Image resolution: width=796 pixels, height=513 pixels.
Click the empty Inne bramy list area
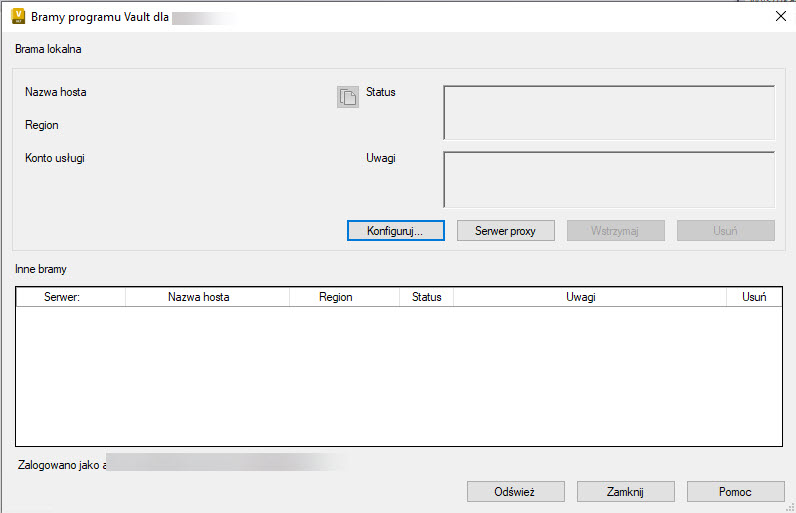coord(398,375)
